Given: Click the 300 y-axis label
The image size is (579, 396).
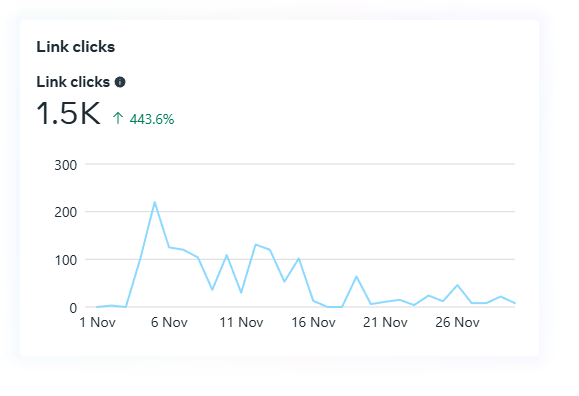Looking at the screenshot, I should click(x=66, y=165).
